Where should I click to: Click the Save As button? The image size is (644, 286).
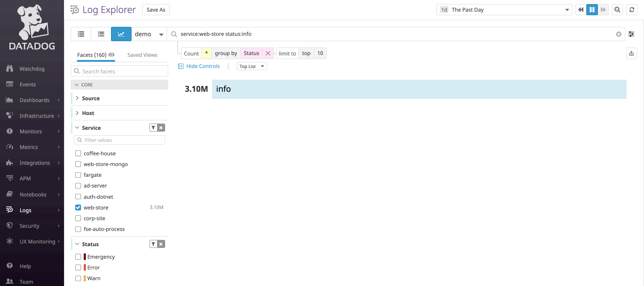pyautogui.click(x=156, y=10)
